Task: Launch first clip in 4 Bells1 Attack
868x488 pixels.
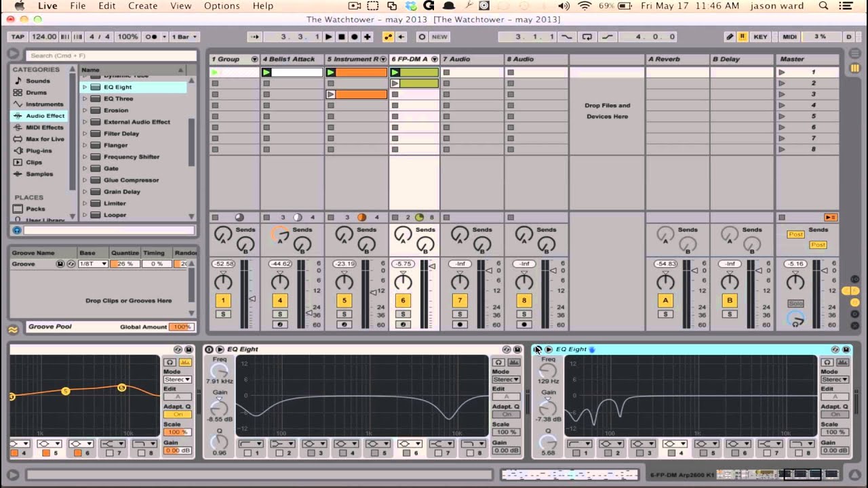Action: point(267,72)
